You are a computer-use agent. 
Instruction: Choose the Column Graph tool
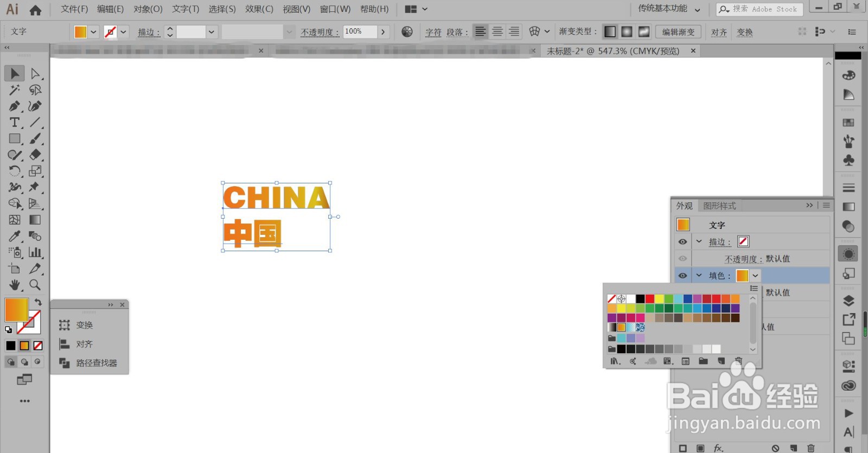(35, 252)
